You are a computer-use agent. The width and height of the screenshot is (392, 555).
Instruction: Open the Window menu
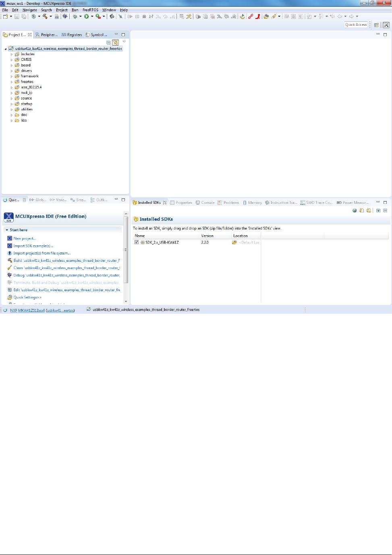click(109, 10)
